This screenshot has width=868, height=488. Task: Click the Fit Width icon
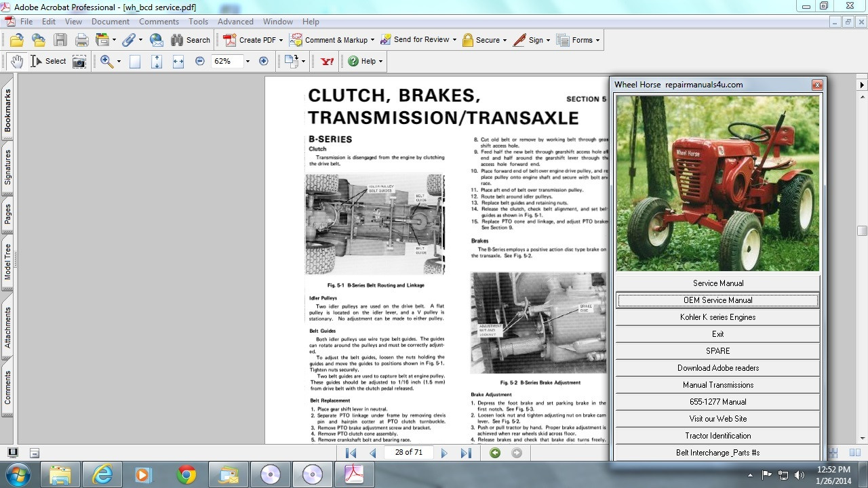(178, 61)
